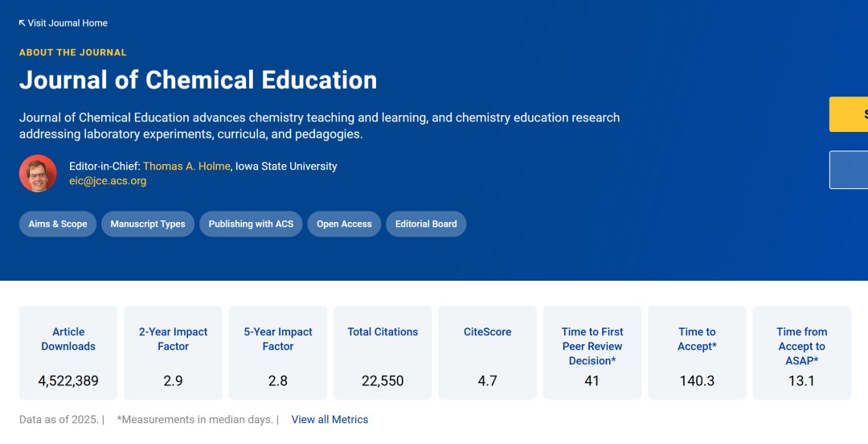
Task: Click the Time to Accept card
Action: [x=697, y=352]
